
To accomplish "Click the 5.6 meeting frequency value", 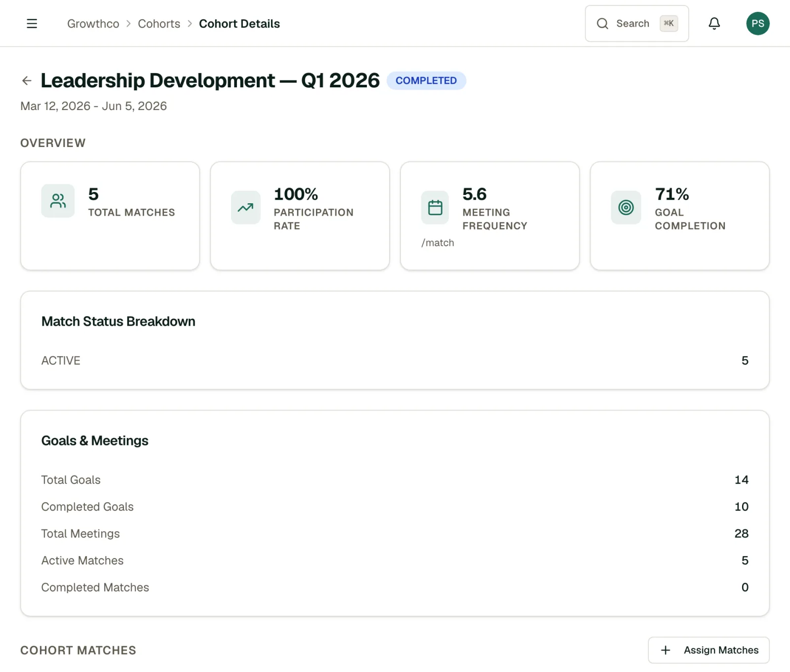I will (x=474, y=194).
